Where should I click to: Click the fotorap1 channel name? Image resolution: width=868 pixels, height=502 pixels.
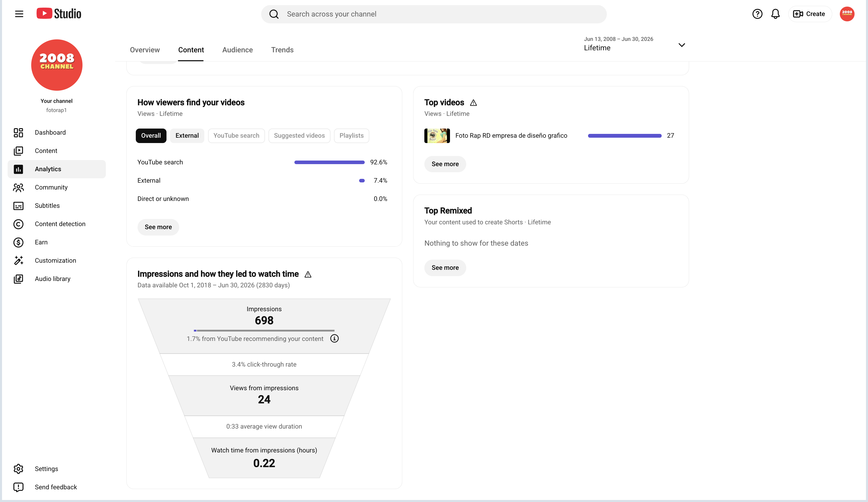(x=57, y=110)
